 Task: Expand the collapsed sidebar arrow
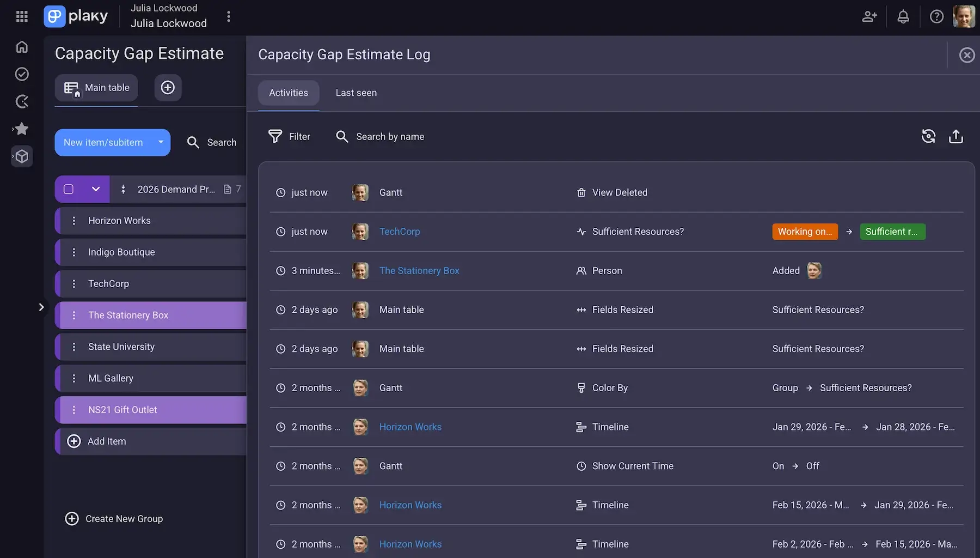pos(41,307)
